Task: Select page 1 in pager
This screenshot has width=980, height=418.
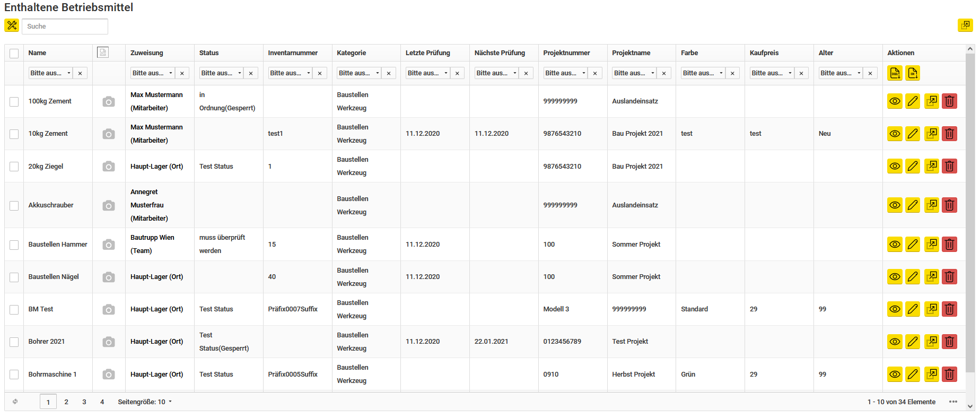Action: point(48,402)
